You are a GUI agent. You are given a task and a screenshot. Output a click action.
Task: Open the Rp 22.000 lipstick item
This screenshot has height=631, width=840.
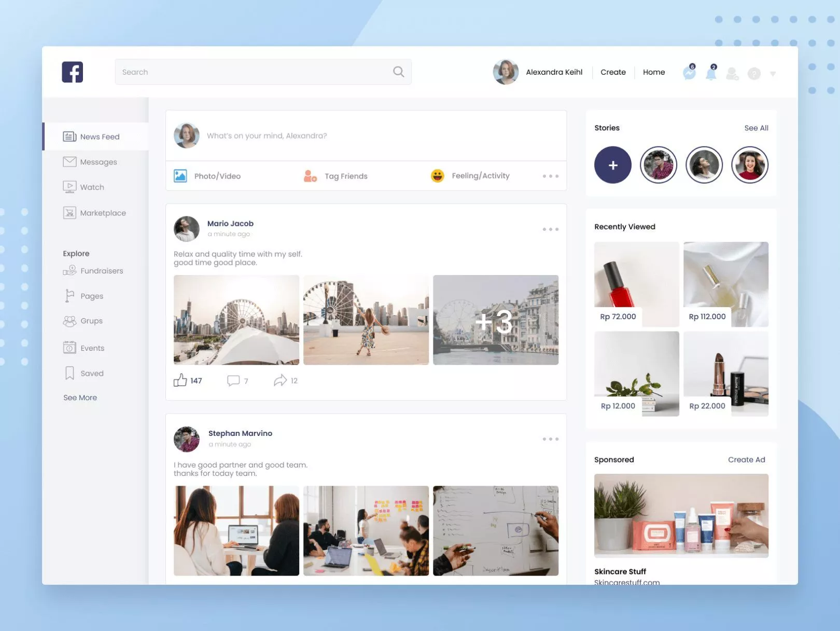click(726, 374)
